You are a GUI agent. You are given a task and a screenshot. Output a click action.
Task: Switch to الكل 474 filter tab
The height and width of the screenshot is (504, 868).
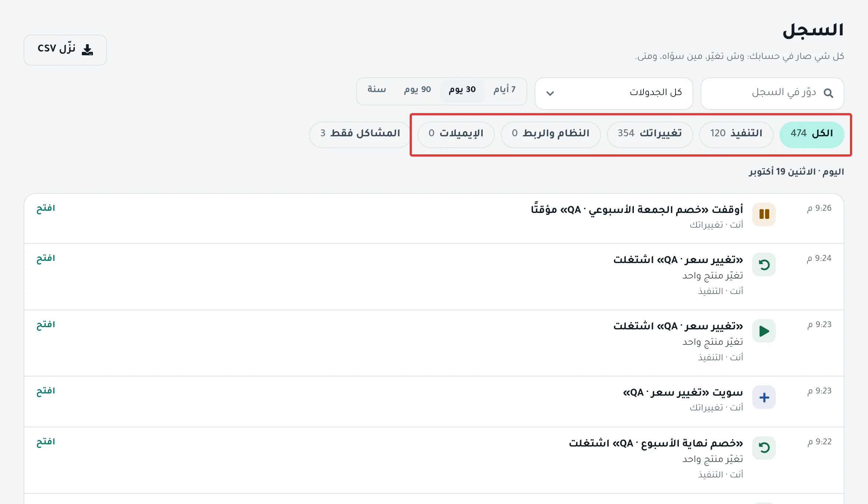pos(812,134)
